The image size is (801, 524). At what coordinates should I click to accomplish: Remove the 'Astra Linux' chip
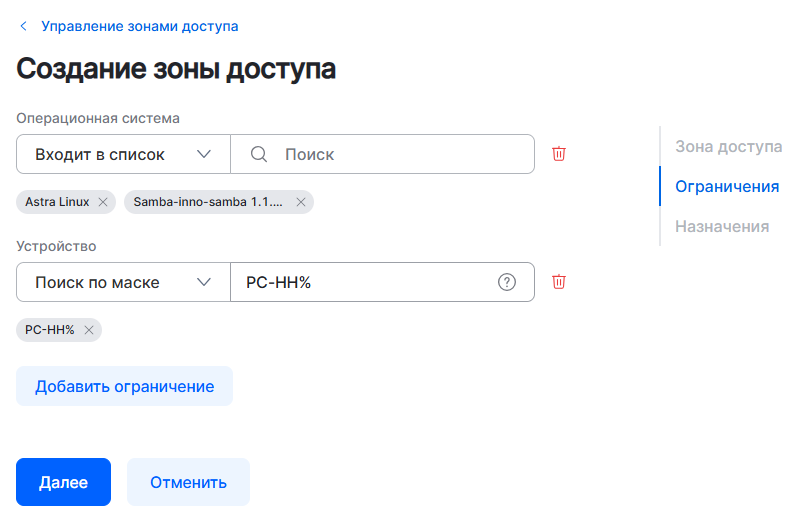[103, 202]
